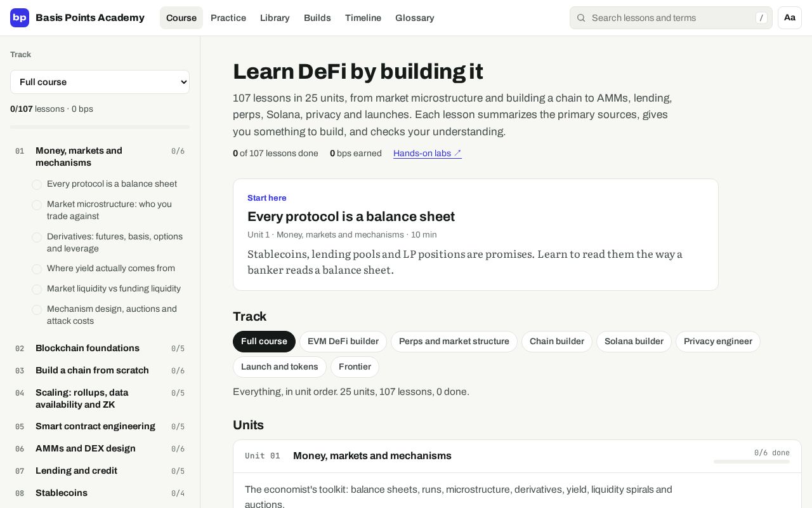The height and width of the screenshot is (508, 812).
Task: Expand 'Scaling: rollups, data availability and ZK'
Action: click(x=100, y=399)
